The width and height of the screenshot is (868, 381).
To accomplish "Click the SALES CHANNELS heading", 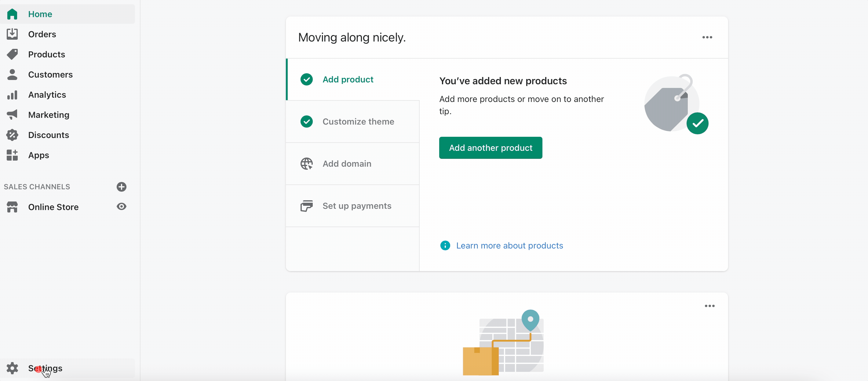I will (37, 187).
